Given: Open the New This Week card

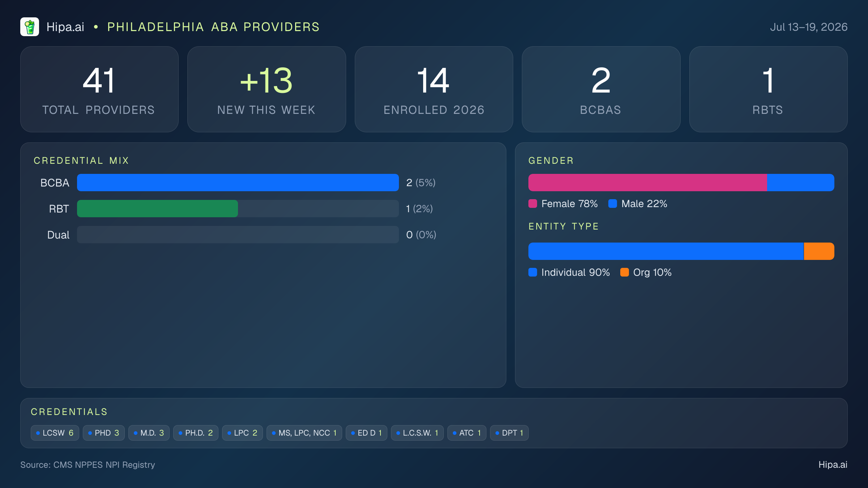Looking at the screenshot, I should [267, 89].
